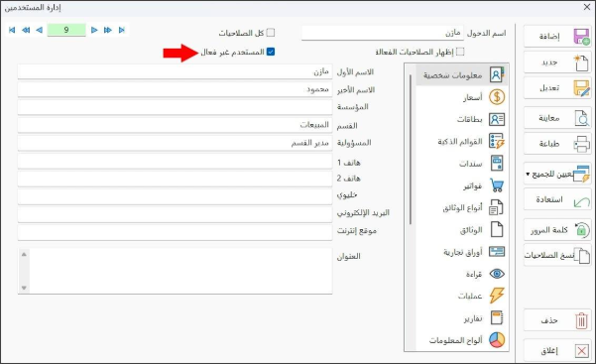Click the المسؤولية responsibility field

click(x=175, y=143)
